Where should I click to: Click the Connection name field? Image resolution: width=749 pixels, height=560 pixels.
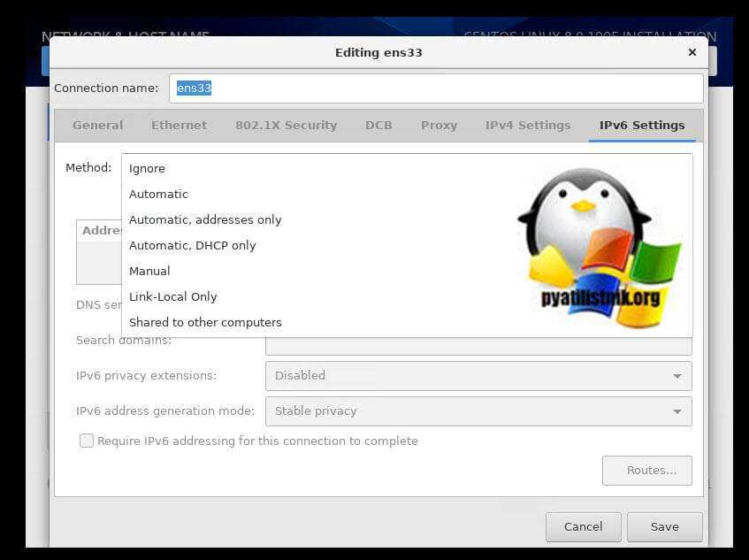(436, 88)
